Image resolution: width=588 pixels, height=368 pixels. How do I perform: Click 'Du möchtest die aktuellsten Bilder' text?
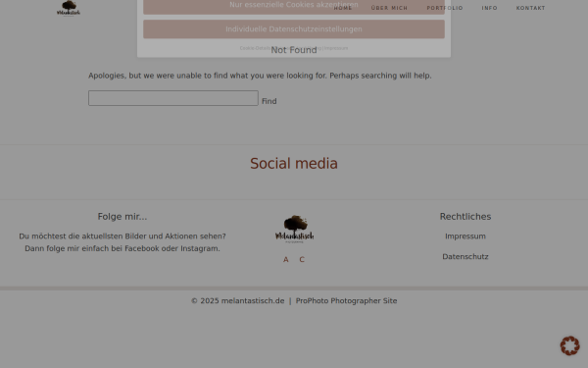pyautogui.click(x=122, y=237)
